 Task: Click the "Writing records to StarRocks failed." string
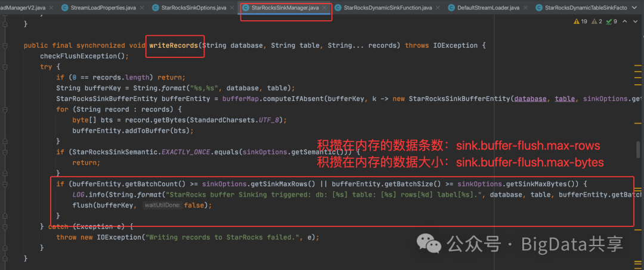pyautogui.click(x=222, y=237)
